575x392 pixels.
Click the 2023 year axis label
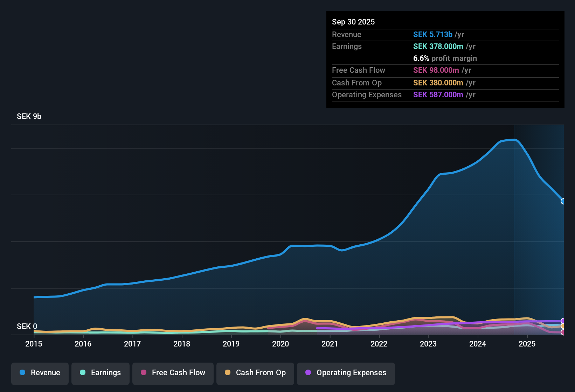click(x=429, y=344)
